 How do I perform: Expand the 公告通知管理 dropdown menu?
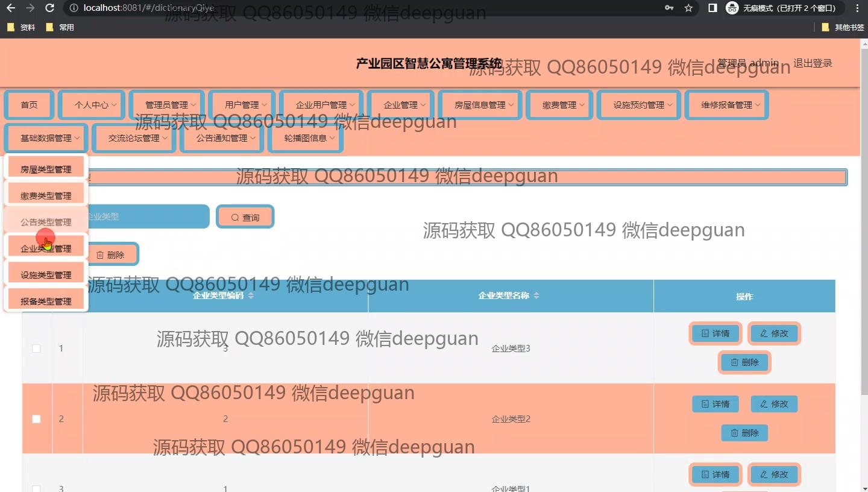tap(222, 138)
